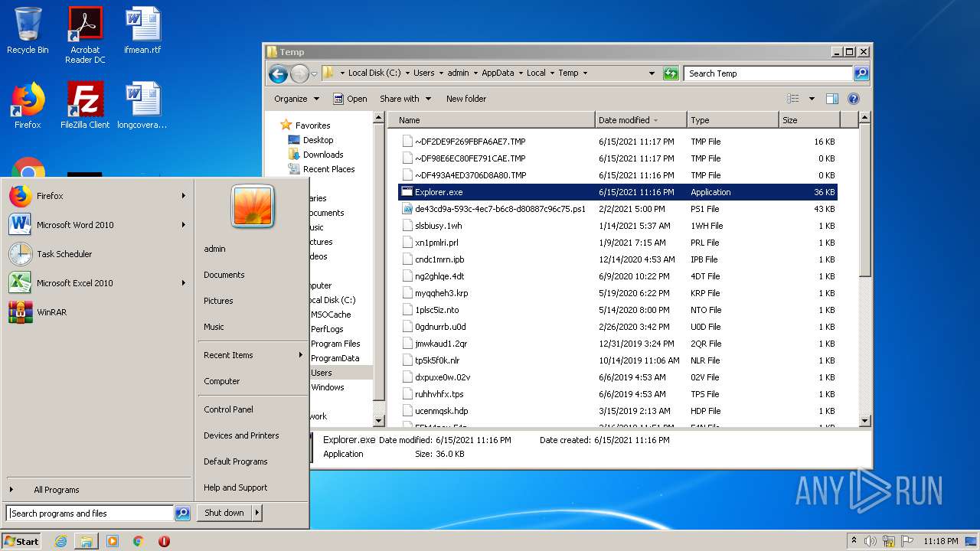Screen dimensions: 980x551
Task: Click the Start menu search magnifier icon
Action: (x=182, y=514)
